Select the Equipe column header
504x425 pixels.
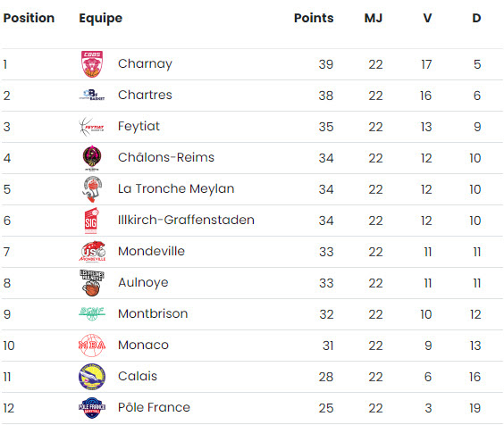(101, 19)
